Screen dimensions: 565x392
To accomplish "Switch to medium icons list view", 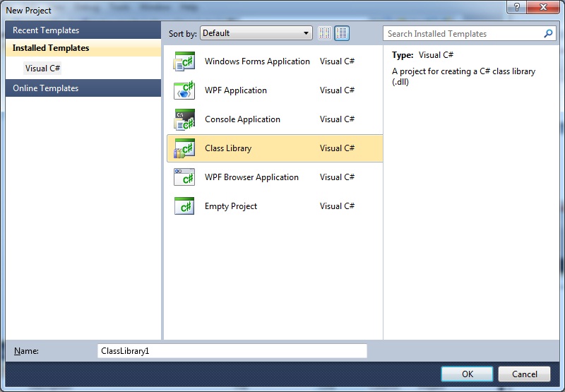I will [x=342, y=33].
